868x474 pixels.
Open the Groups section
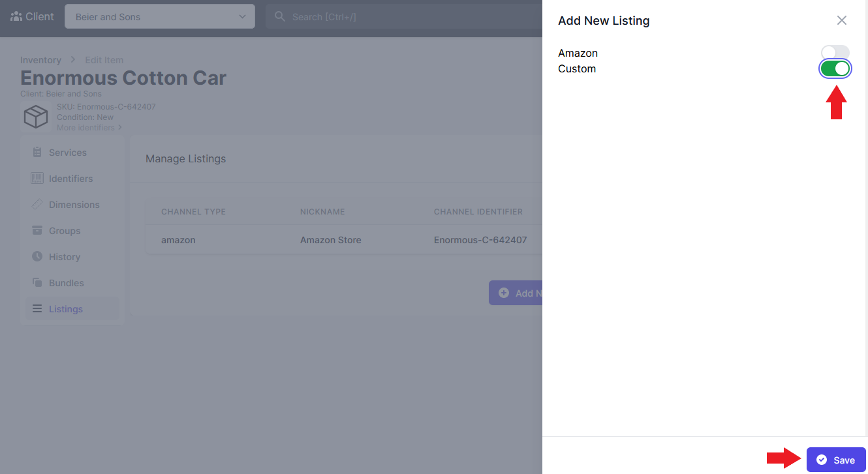coord(72,231)
